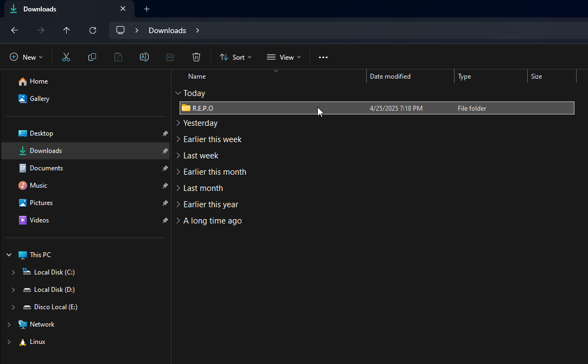Expand Local Disk (C:) tree node
Viewport: 588px width, 364px height.
point(14,272)
